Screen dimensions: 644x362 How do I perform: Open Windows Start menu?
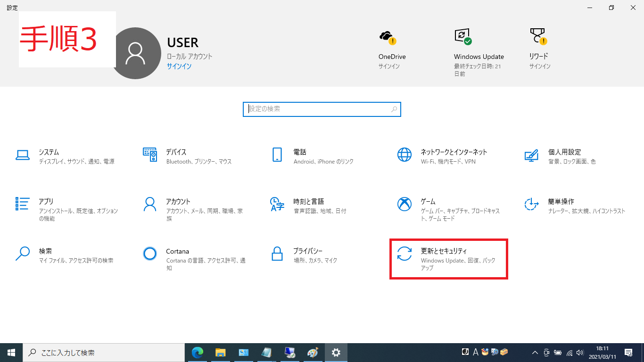(x=11, y=352)
